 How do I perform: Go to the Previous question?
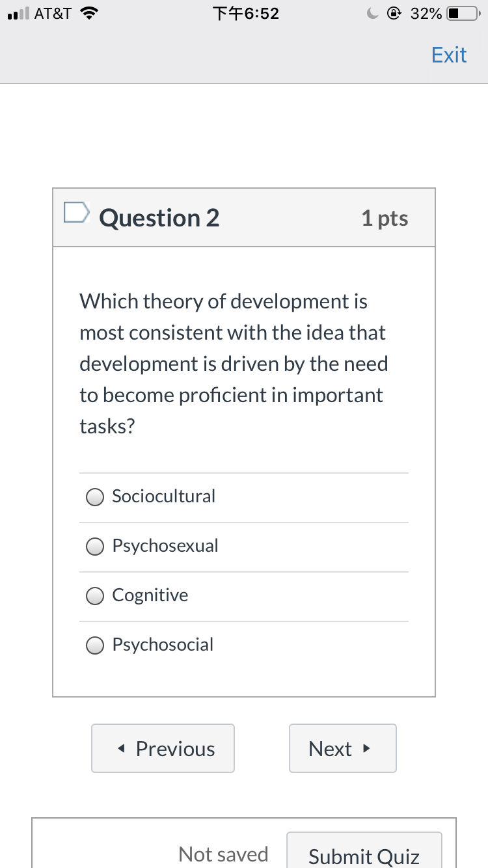click(163, 748)
